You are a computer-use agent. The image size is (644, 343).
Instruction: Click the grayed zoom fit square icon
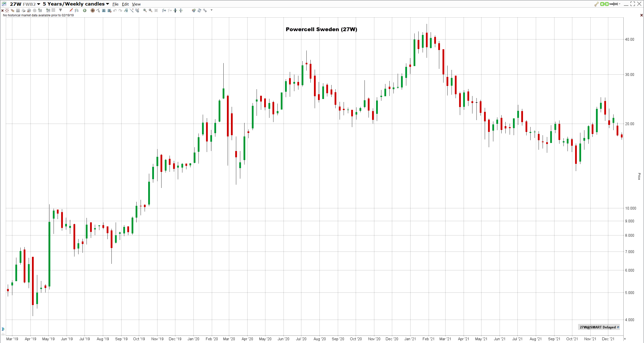point(156,10)
